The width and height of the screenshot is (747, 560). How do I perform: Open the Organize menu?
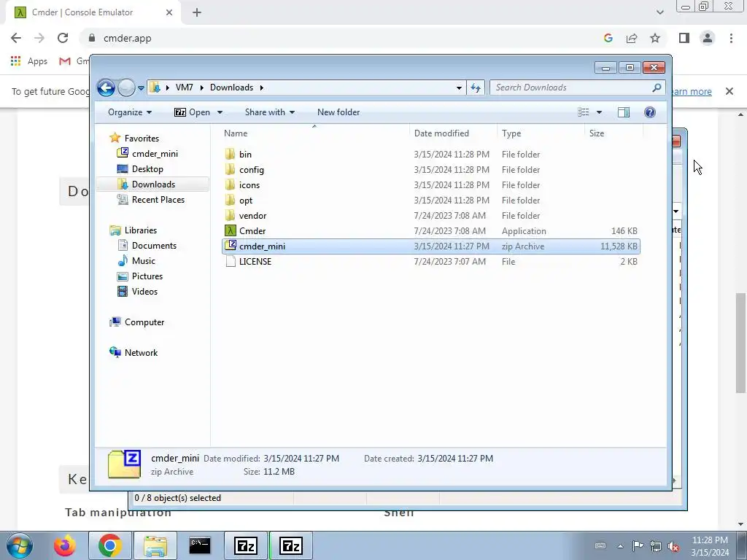point(130,112)
